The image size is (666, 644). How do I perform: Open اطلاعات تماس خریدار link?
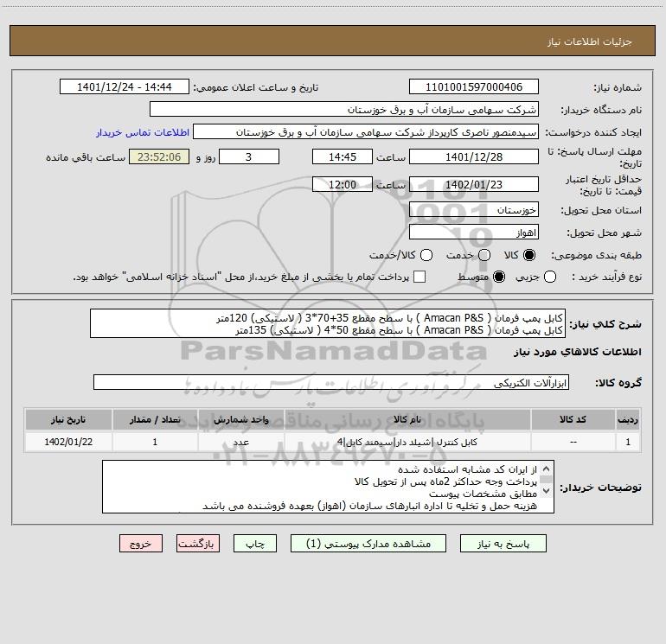(143, 132)
